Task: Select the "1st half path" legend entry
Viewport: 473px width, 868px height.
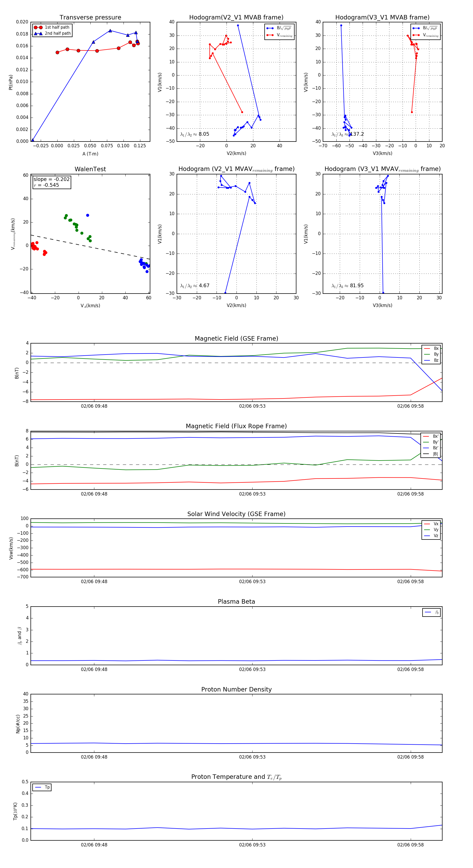Action: click(52, 27)
